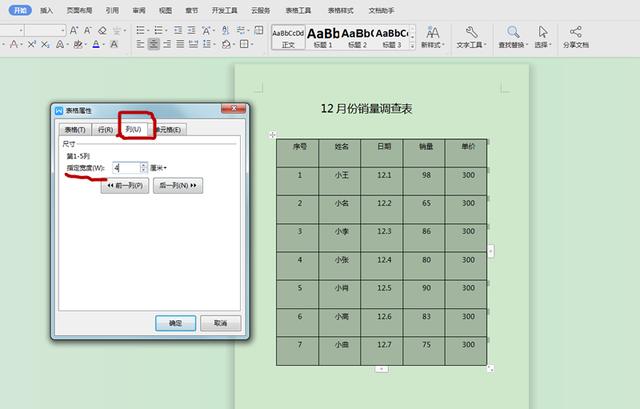The height and width of the screenshot is (409, 640).
Task: Click the table move handle icon
Action: [272, 135]
